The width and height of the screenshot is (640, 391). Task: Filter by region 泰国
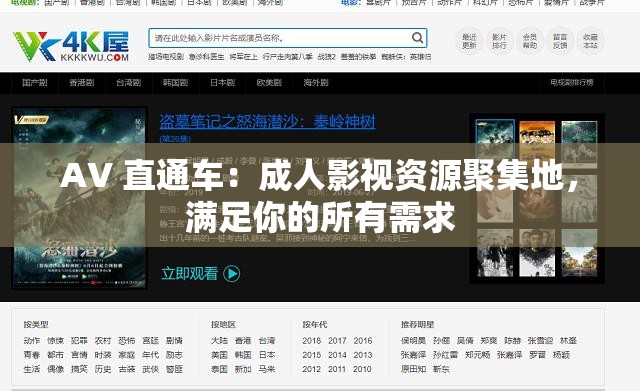coord(219,369)
